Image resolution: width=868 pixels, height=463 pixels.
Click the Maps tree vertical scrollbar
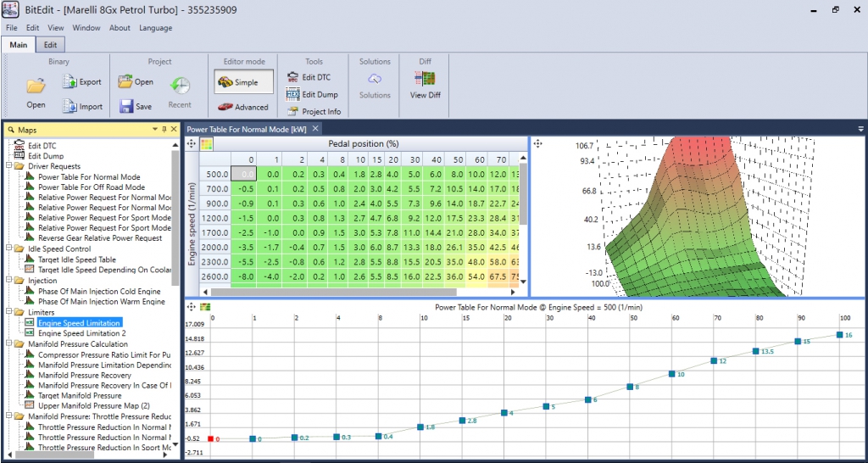(x=175, y=218)
